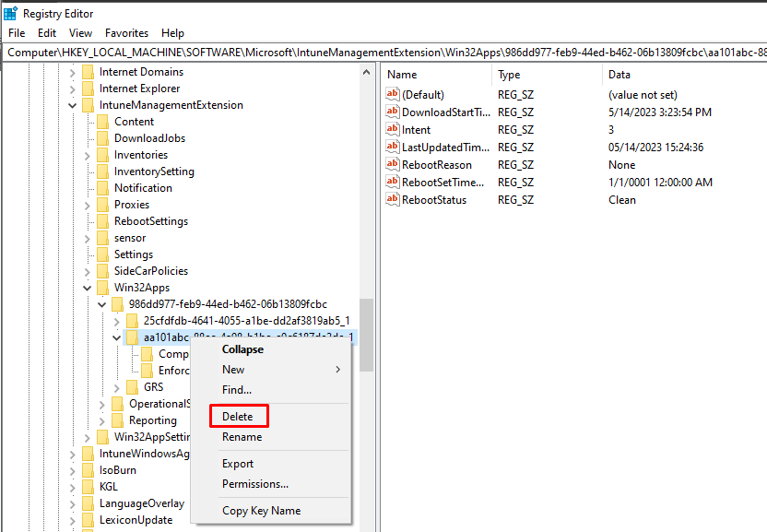The image size is (767, 532).
Task: Select the LexiconUpdate key in tree
Action: point(136,520)
